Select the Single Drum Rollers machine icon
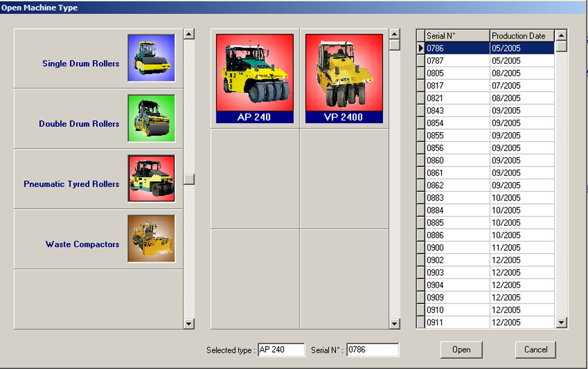The height and width of the screenshot is (369, 588). [151, 58]
